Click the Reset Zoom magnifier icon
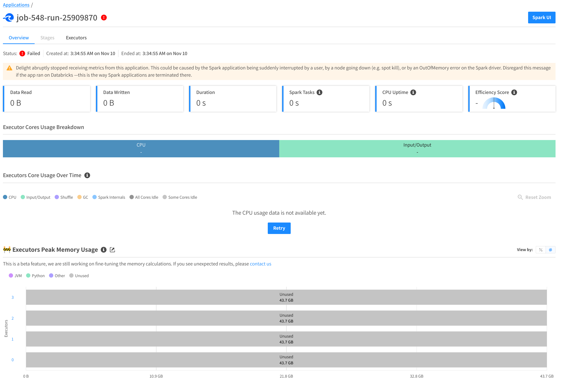567x392 pixels. pos(520,197)
